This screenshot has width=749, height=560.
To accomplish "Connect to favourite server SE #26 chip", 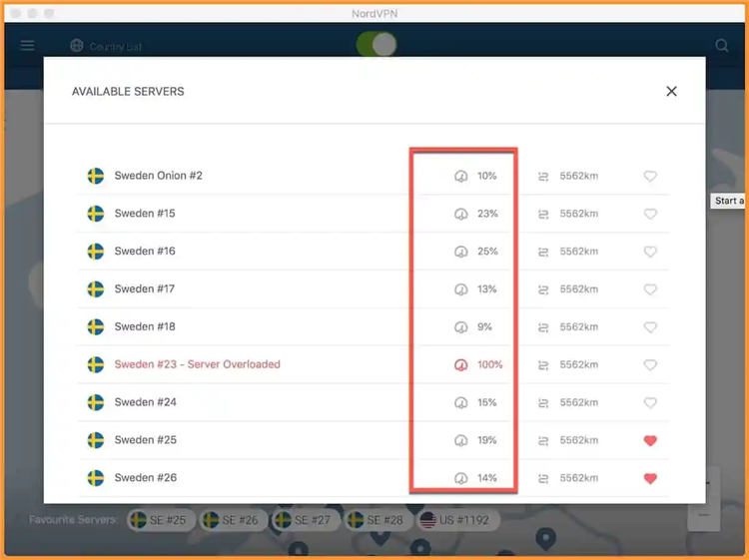I will coord(234,520).
